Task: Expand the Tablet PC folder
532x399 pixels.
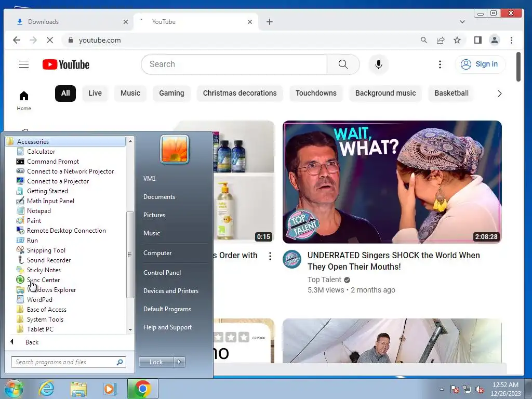Action: click(x=39, y=329)
